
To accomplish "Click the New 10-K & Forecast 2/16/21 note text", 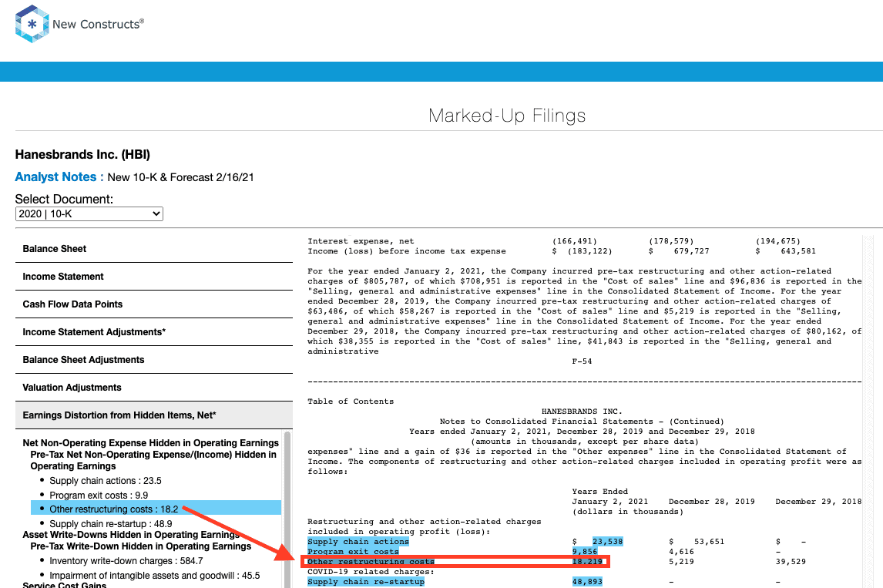I will point(181,177).
